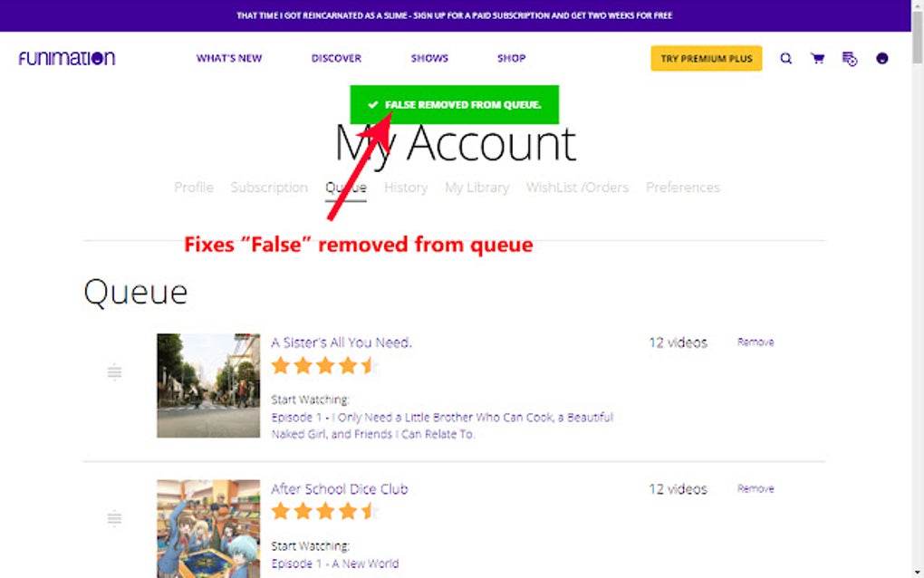924x578 pixels.
Task: Open A Sister's All You Need thumbnail
Action: click(x=208, y=385)
